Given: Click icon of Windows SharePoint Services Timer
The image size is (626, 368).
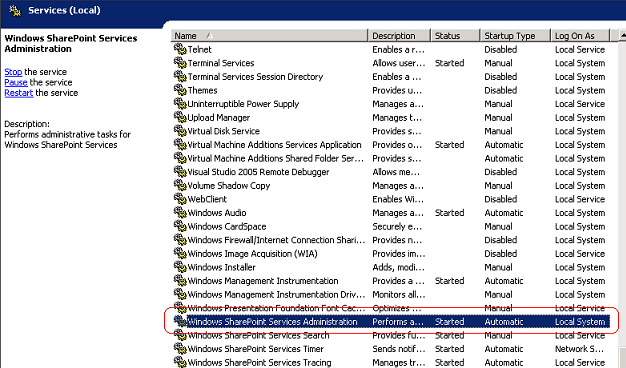Looking at the screenshot, I should pyautogui.click(x=180, y=348).
